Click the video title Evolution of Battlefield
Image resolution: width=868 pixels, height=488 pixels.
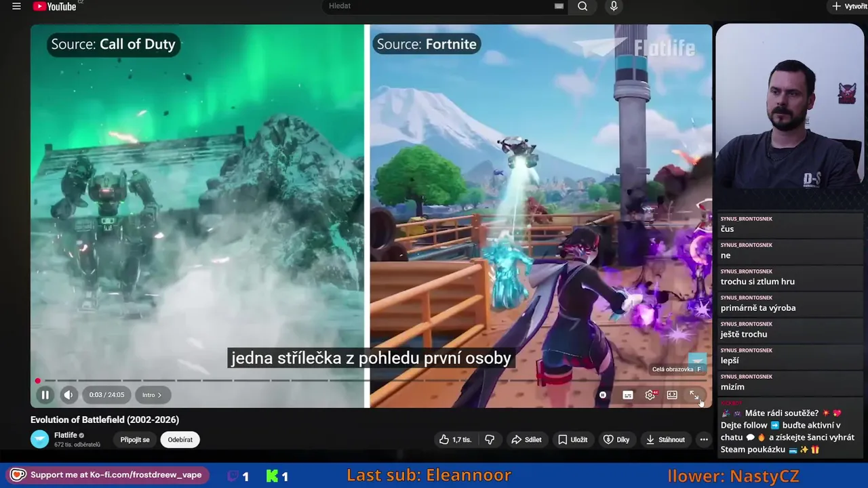[x=104, y=420]
